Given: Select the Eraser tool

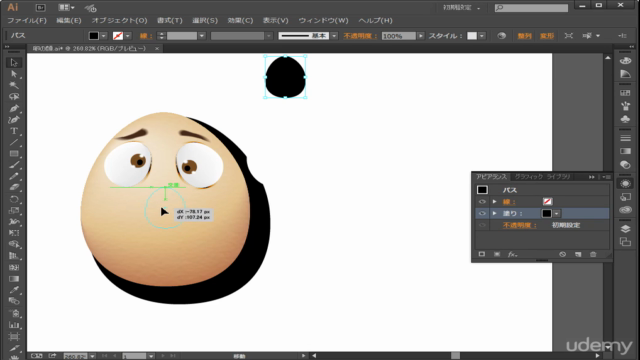Looking at the screenshot, I should (14, 188).
